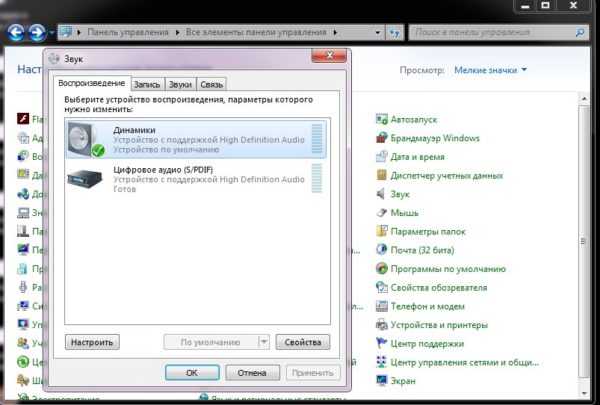Switch to the Связь tab
The image size is (600, 405).
(x=211, y=85)
